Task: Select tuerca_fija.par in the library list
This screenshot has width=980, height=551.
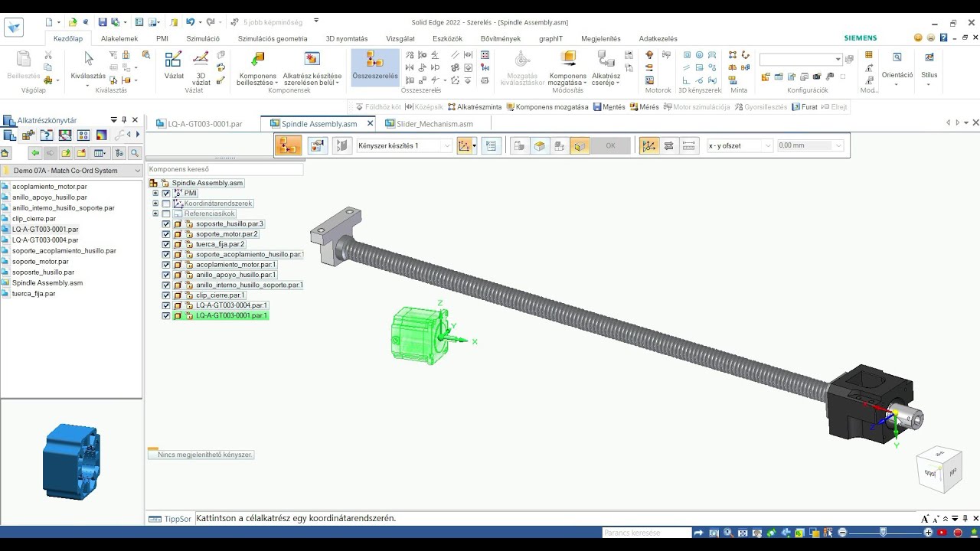Action: click(34, 294)
